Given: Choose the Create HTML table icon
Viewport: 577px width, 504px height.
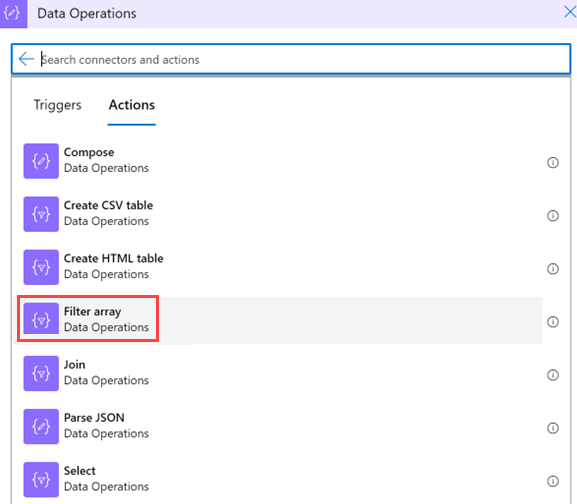Looking at the screenshot, I should coord(41,267).
